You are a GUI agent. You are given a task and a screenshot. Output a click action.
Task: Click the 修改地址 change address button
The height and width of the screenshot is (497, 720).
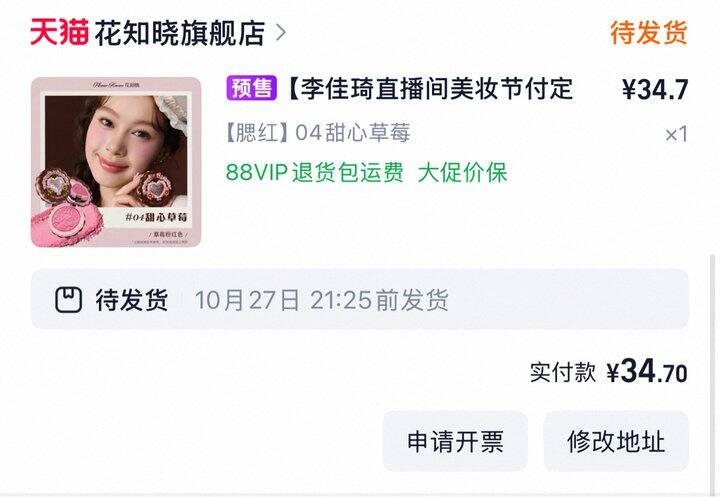click(616, 441)
